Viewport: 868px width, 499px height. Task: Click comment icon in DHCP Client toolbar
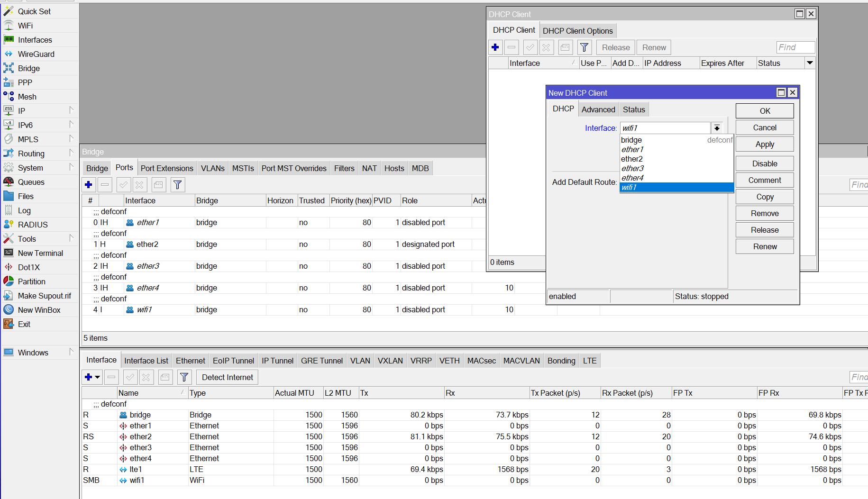[x=565, y=47]
